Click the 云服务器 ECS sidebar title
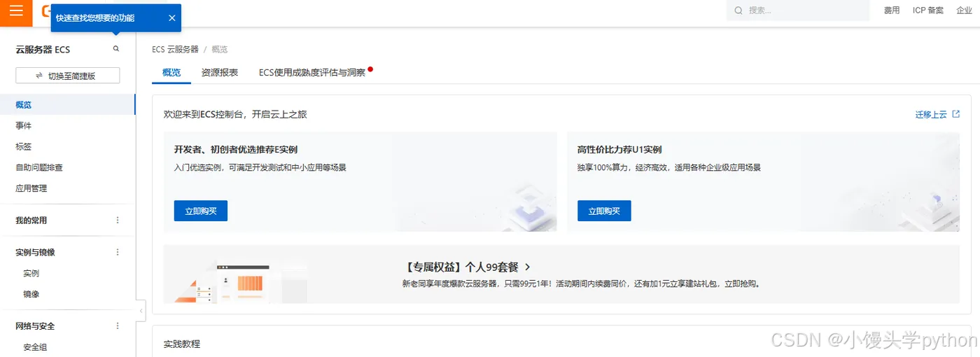 [43, 50]
